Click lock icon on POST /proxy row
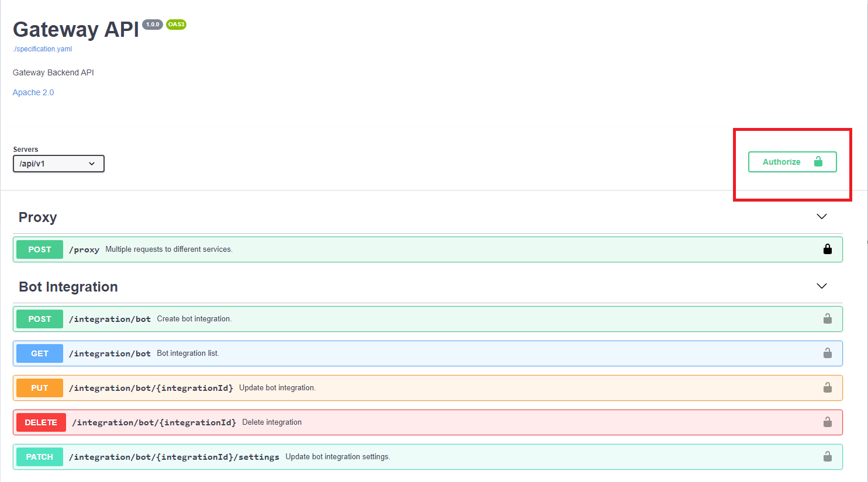 (x=827, y=249)
